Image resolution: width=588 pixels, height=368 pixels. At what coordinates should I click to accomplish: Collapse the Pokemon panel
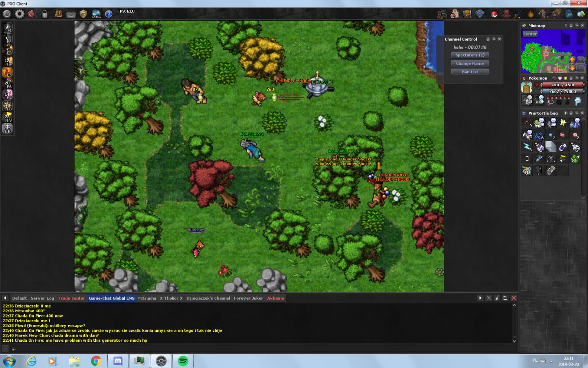(577, 78)
